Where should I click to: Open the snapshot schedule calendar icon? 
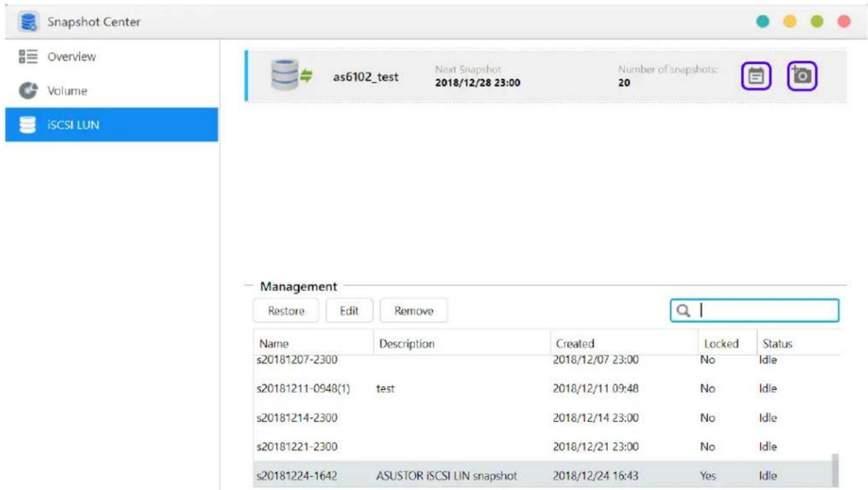[756, 77]
